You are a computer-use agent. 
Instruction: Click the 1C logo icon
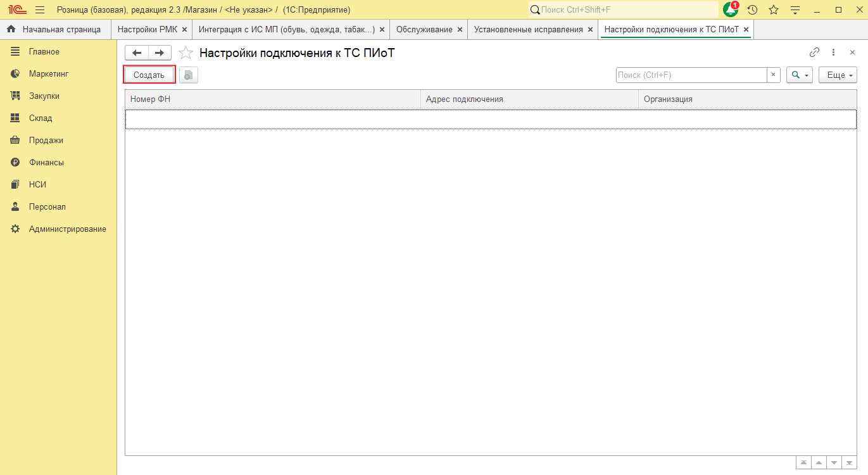16,9
